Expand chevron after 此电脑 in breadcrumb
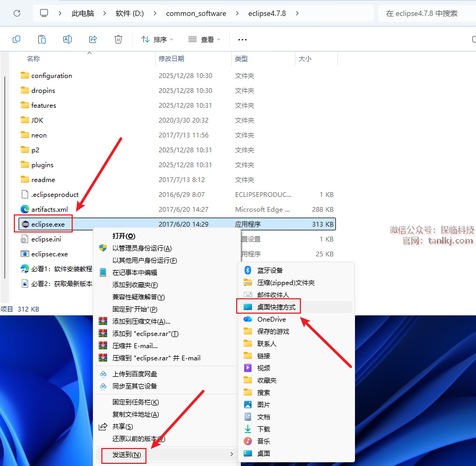 pyautogui.click(x=105, y=13)
